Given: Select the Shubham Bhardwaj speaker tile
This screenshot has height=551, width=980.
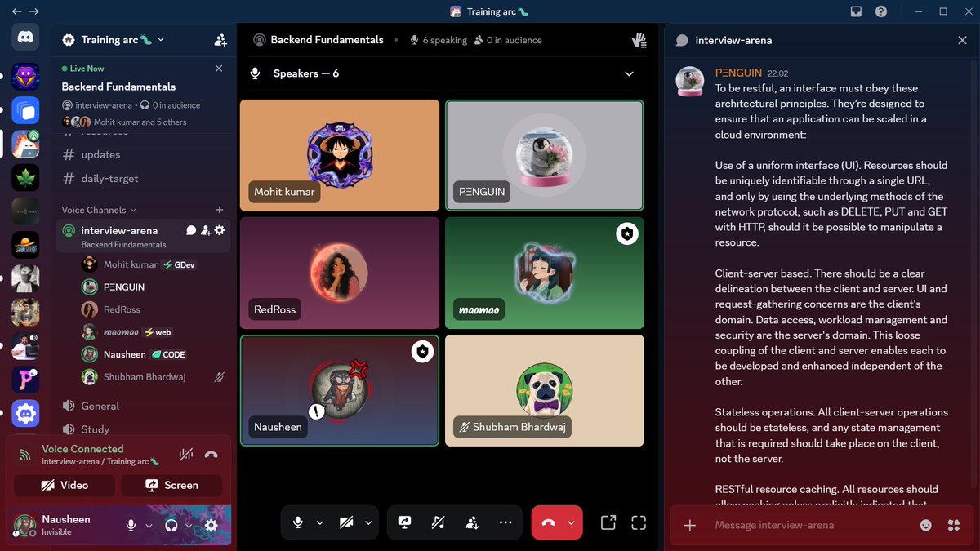Looking at the screenshot, I should pyautogui.click(x=545, y=390).
